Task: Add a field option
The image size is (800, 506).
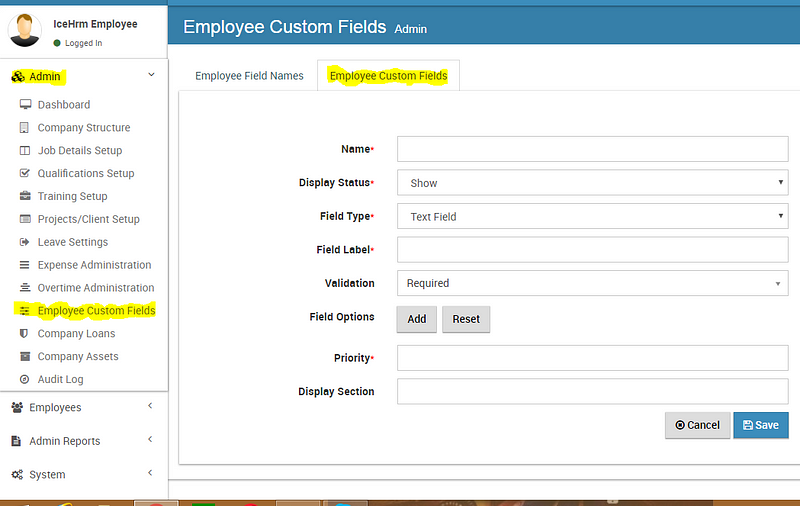Action: pos(416,319)
